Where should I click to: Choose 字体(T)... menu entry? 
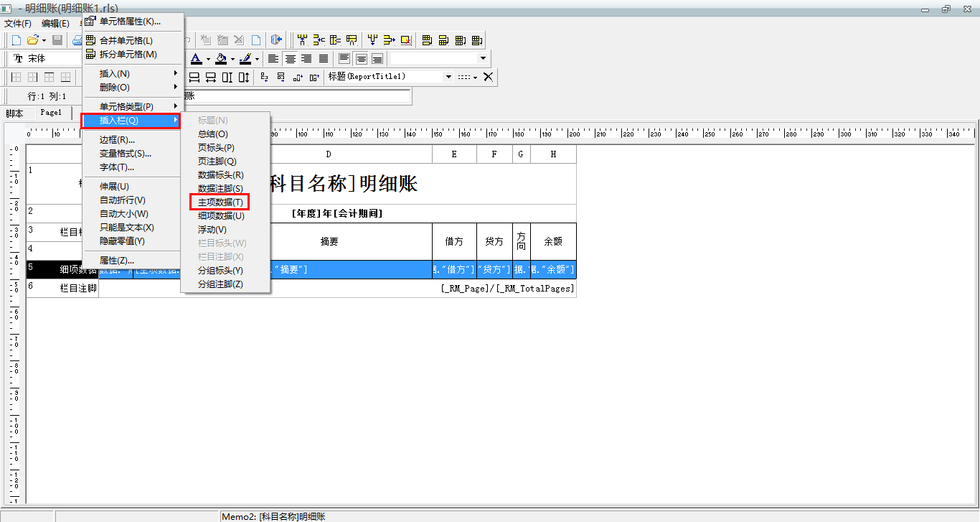(133, 167)
